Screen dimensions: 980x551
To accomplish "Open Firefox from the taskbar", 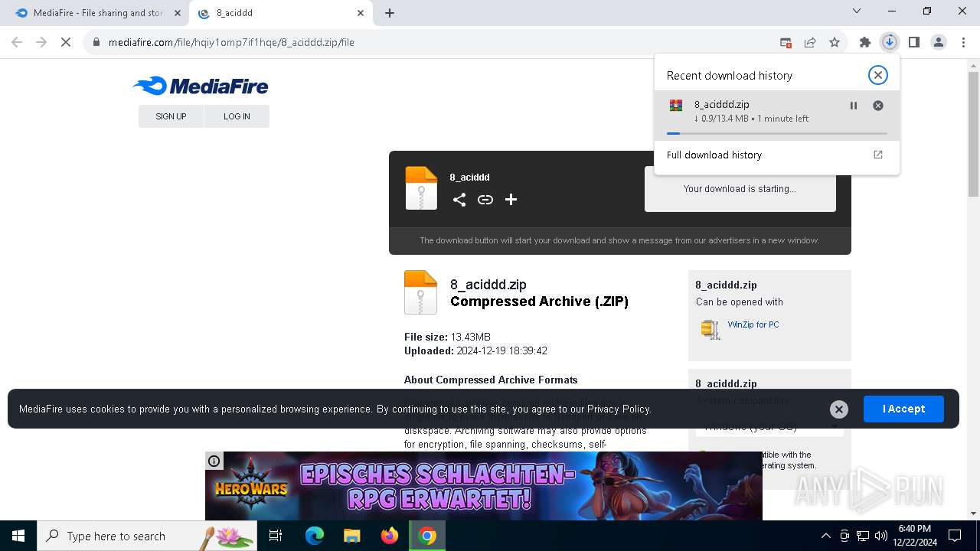I will [390, 536].
